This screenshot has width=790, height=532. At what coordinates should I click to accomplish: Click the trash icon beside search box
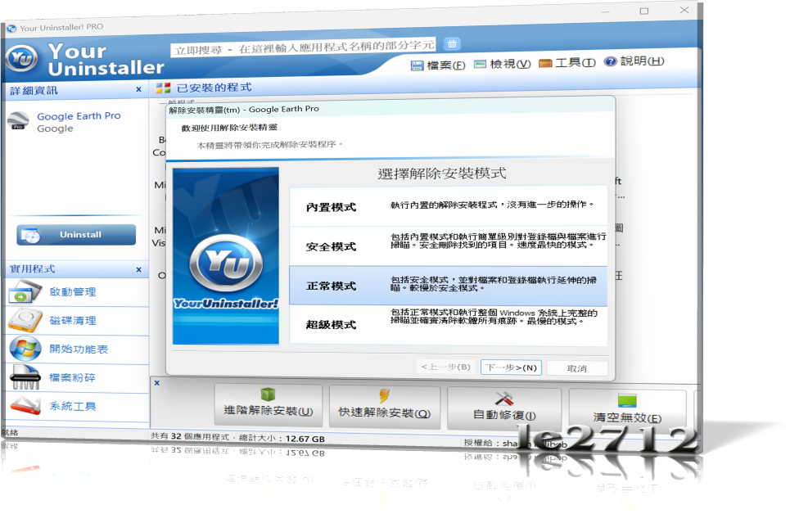click(x=452, y=44)
